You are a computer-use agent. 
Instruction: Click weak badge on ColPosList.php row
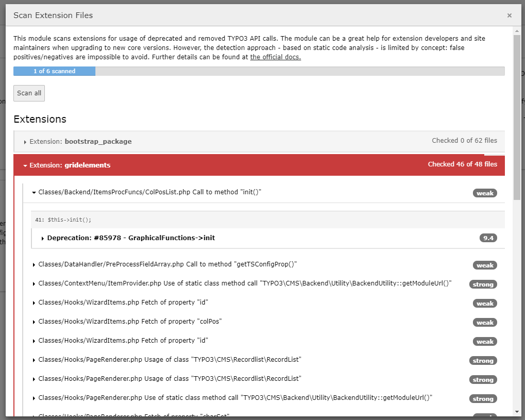click(485, 193)
